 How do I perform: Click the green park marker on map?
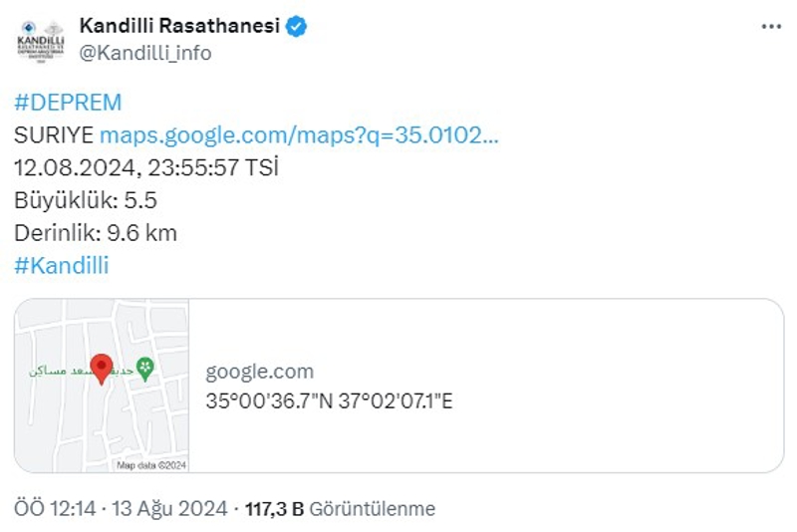(x=145, y=368)
